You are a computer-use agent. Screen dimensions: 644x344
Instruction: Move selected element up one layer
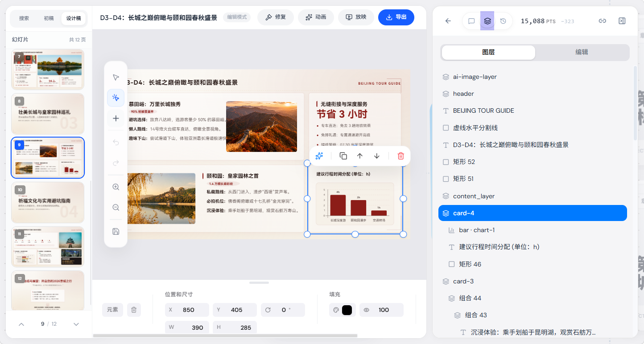pyautogui.click(x=360, y=156)
